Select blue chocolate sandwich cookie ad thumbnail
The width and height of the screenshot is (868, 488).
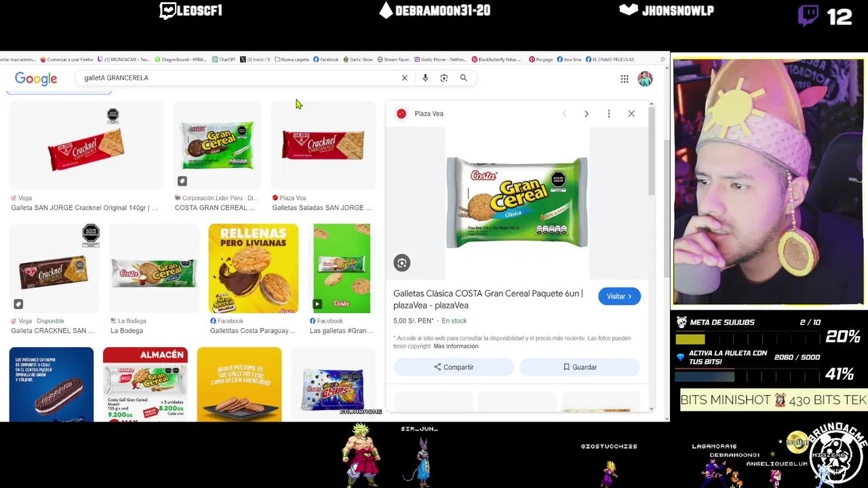click(x=52, y=384)
